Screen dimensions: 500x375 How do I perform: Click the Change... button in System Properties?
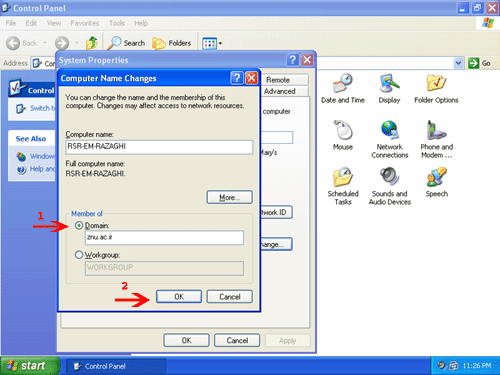point(276,244)
